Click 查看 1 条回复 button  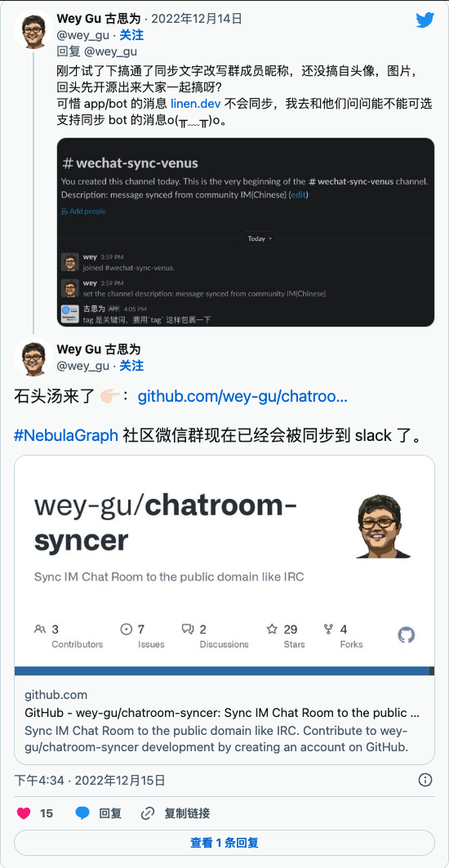click(x=224, y=843)
